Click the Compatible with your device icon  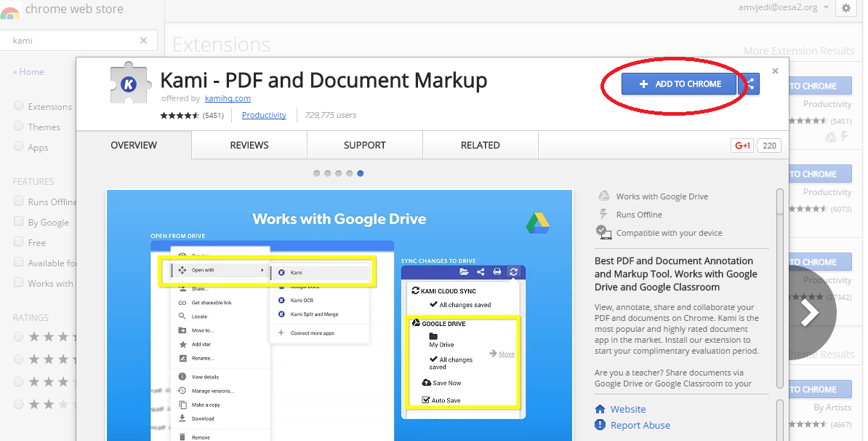coord(603,232)
